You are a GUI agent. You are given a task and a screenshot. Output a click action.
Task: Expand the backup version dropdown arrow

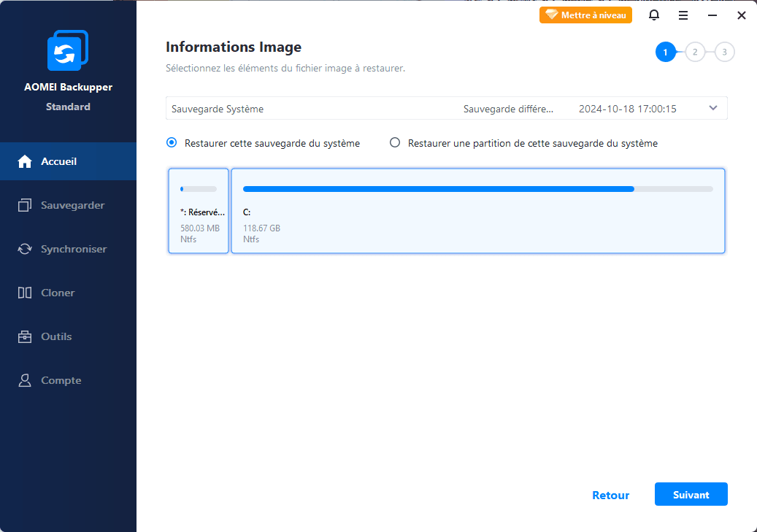click(713, 108)
